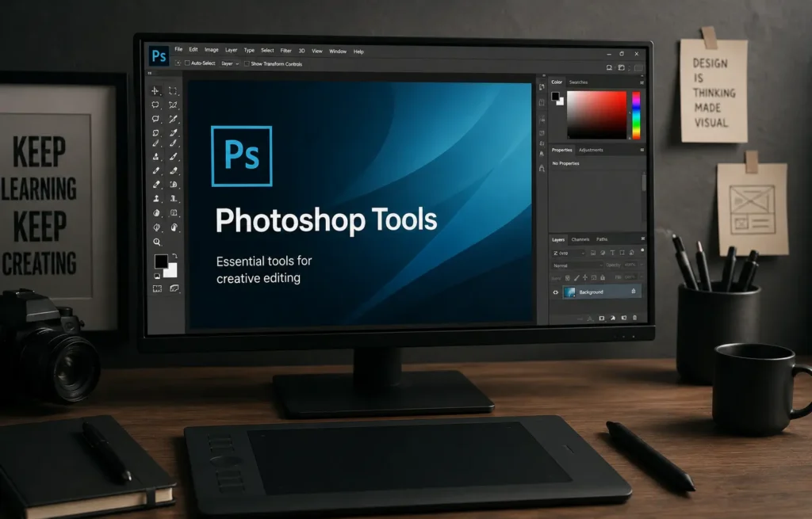The width and height of the screenshot is (812, 519).
Task: Swap foreground and background colors arrow
Action: pyautogui.click(x=174, y=256)
